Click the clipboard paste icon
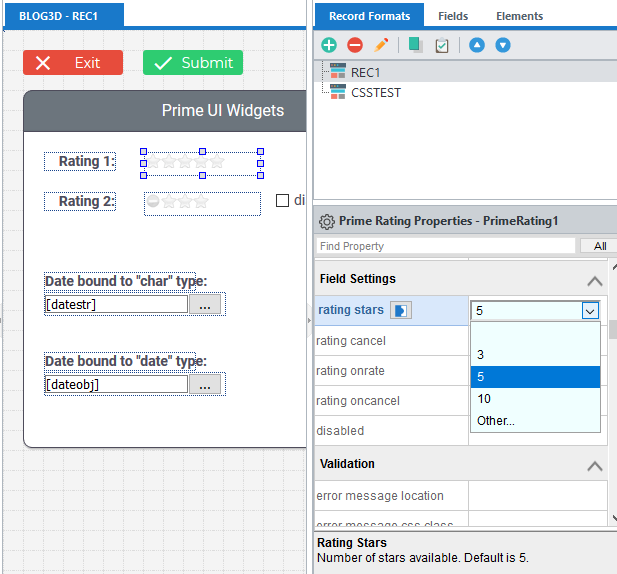The width and height of the screenshot is (617, 574). (x=442, y=45)
